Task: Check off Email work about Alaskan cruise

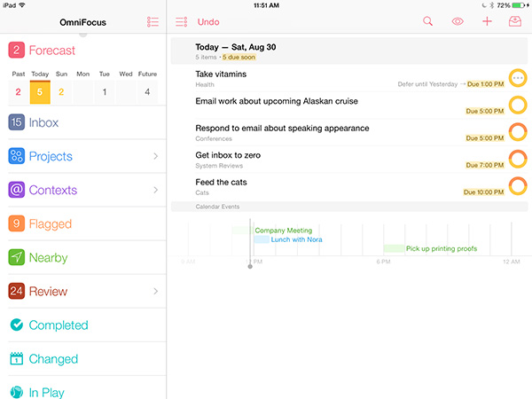Action: click(x=518, y=106)
